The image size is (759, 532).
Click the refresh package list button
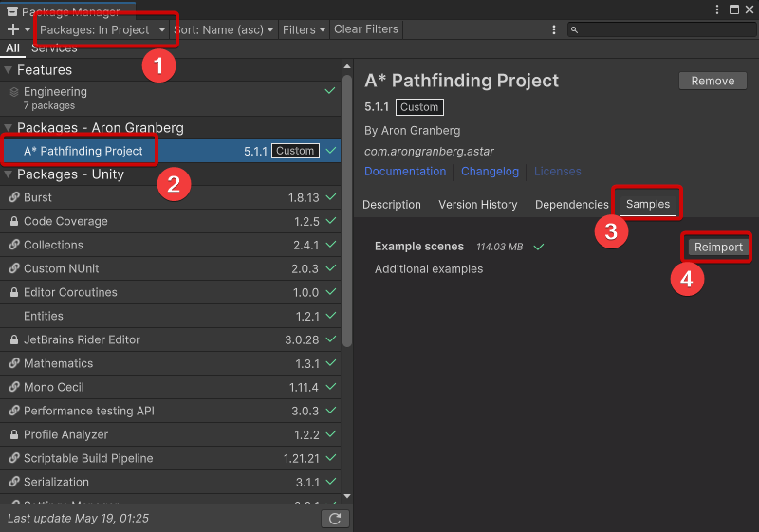335,519
